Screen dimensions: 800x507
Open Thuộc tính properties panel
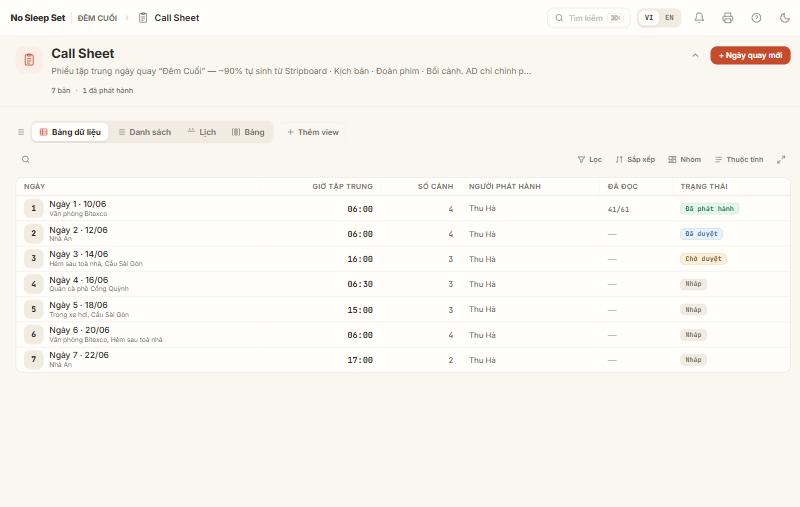(739, 160)
